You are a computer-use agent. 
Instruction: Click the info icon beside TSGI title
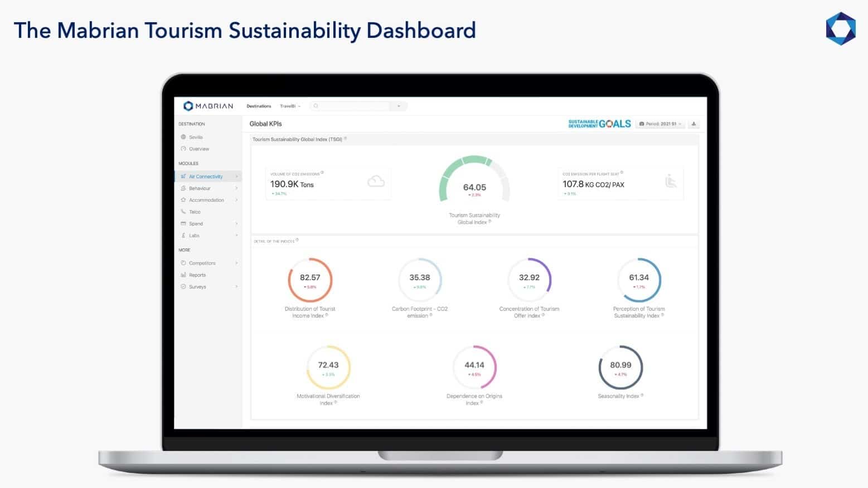pyautogui.click(x=346, y=139)
